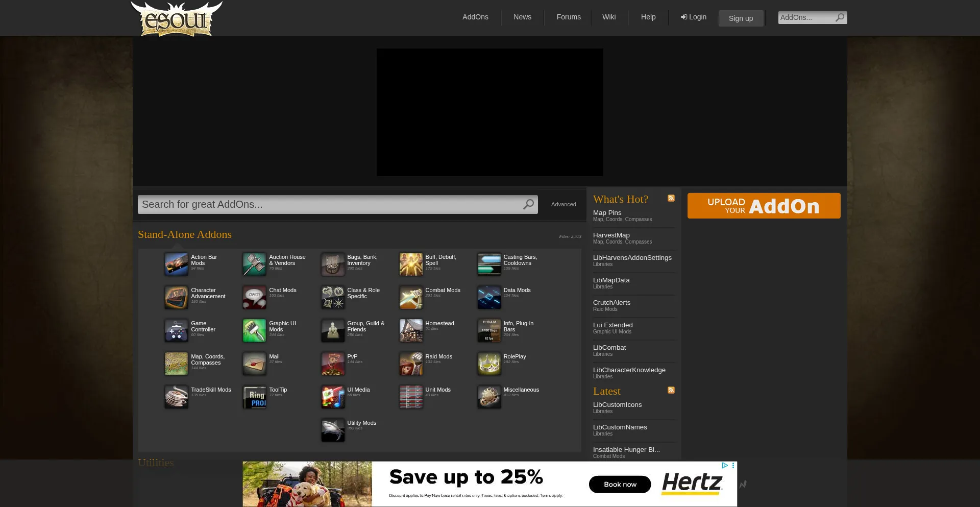Open the News menu item
Image resolution: width=980 pixels, height=507 pixels.
pos(522,17)
